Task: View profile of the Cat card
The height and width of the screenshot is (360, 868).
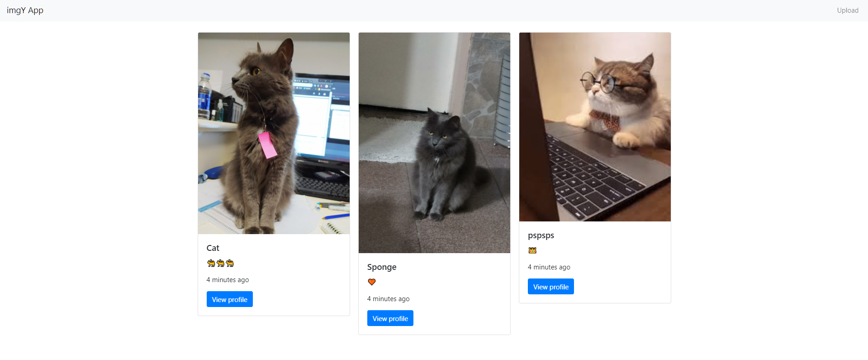Action: click(x=230, y=299)
